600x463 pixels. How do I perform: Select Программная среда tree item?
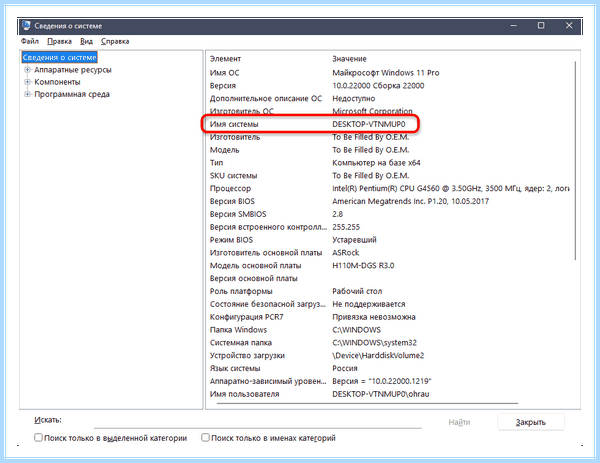point(72,95)
